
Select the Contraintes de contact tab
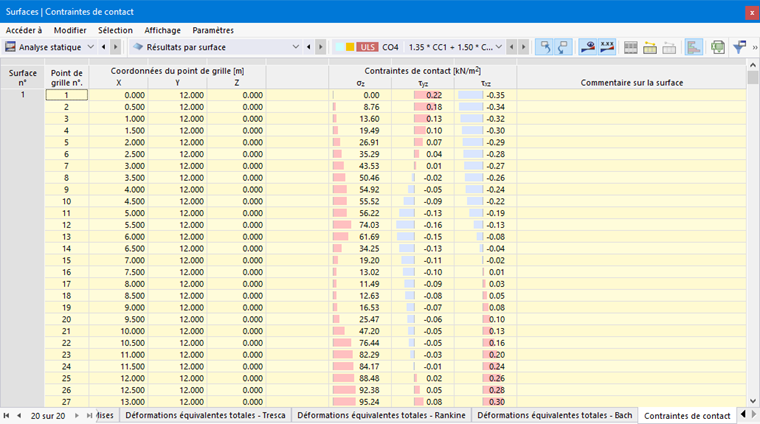687,416
